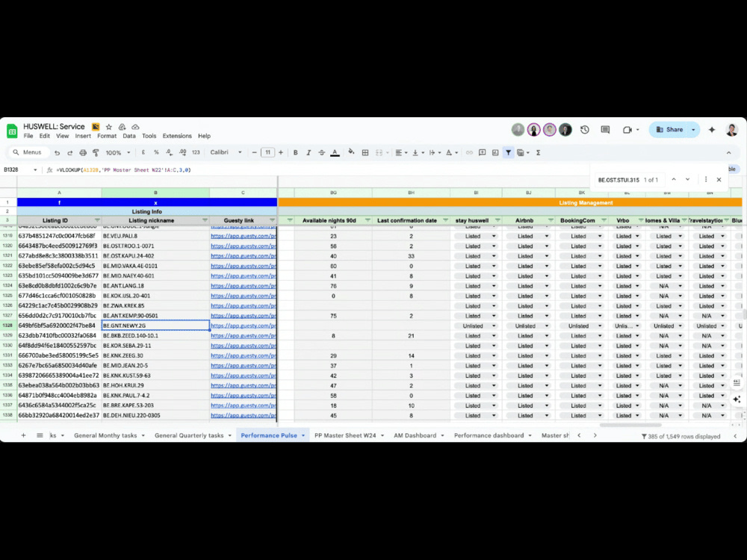This screenshot has height=560, width=747.
Task: Open Listing ID column filter
Action: click(97, 220)
